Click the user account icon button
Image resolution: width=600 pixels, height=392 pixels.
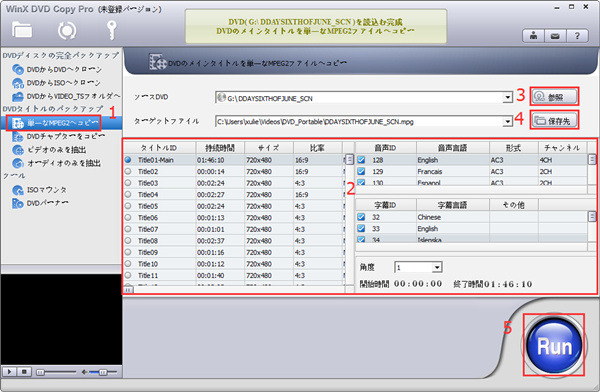[533, 36]
